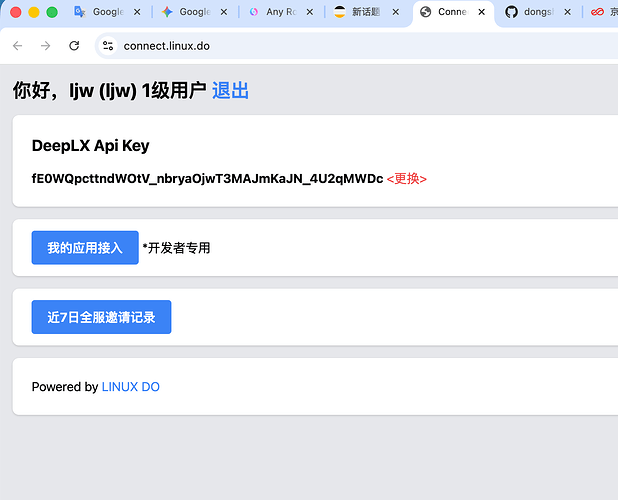Click the Google Translate tab favicon
The width and height of the screenshot is (618, 500).
point(80,12)
